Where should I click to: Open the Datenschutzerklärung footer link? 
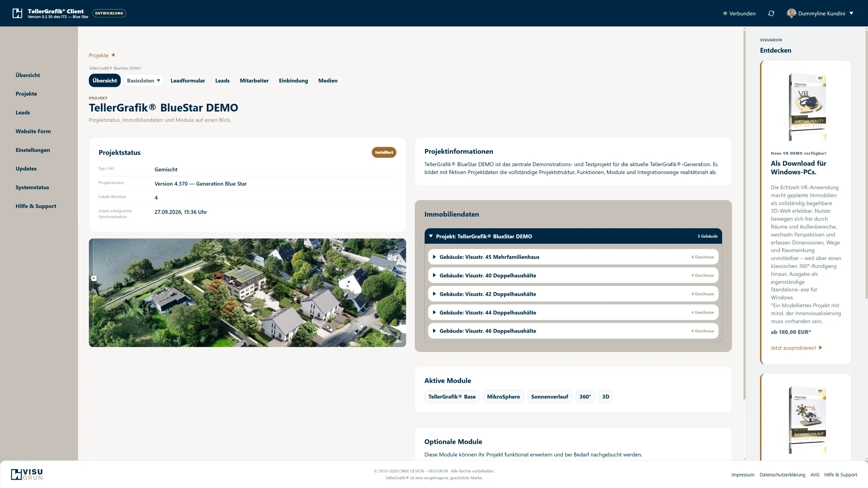[782, 474]
